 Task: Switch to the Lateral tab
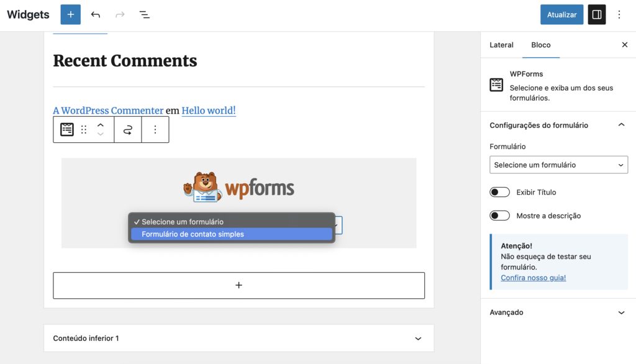click(501, 45)
